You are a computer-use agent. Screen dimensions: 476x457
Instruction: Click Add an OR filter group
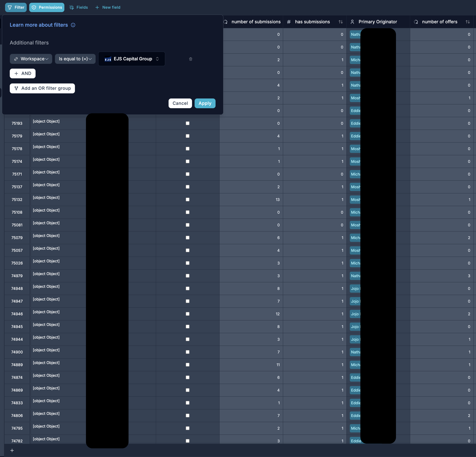pos(42,88)
